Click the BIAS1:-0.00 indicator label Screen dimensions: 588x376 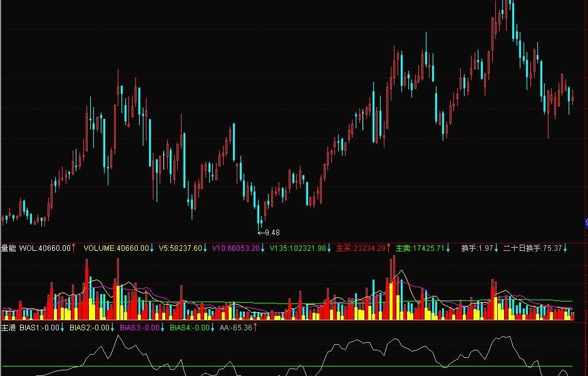click(x=39, y=328)
